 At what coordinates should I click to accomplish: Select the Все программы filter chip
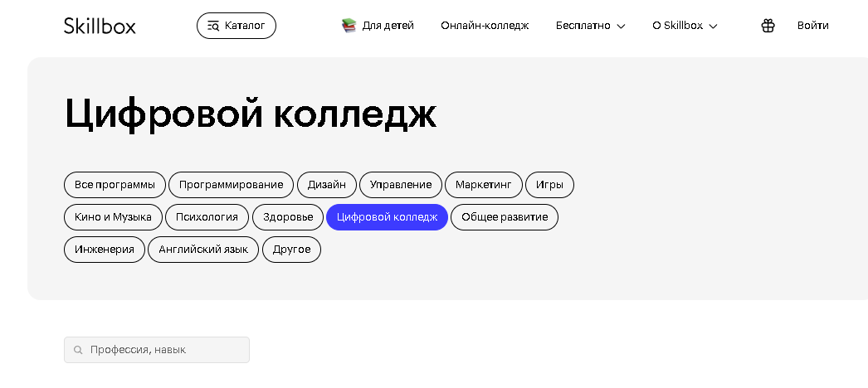(115, 185)
